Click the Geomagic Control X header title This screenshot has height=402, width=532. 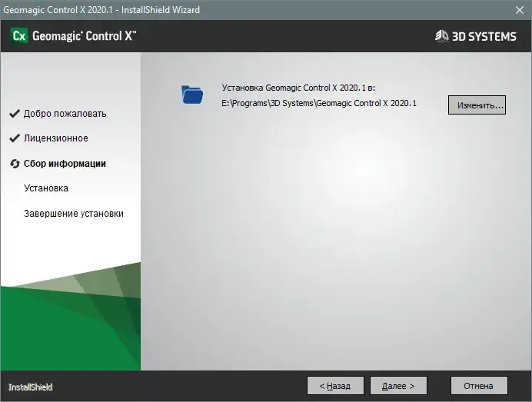84,36
